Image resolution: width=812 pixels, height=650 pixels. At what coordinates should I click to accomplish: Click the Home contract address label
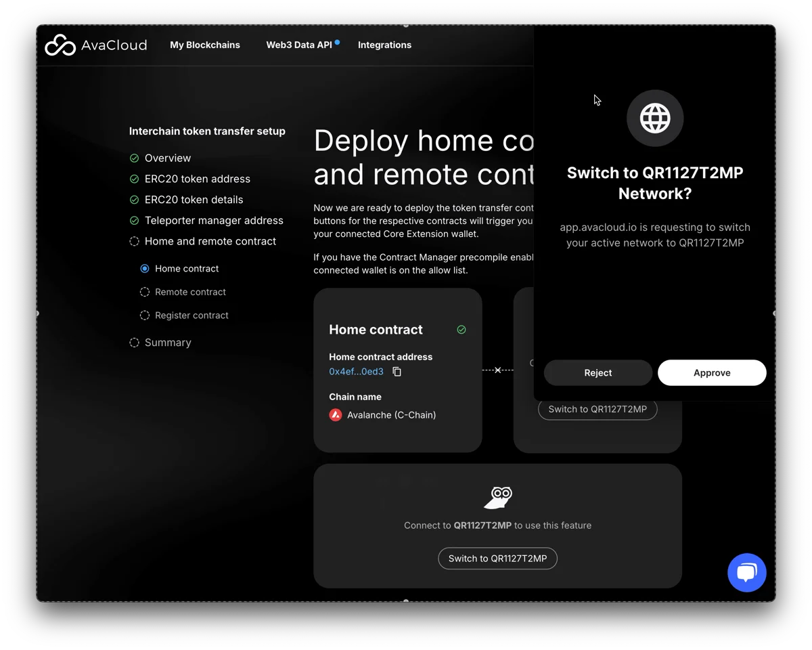click(x=381, y=357)
